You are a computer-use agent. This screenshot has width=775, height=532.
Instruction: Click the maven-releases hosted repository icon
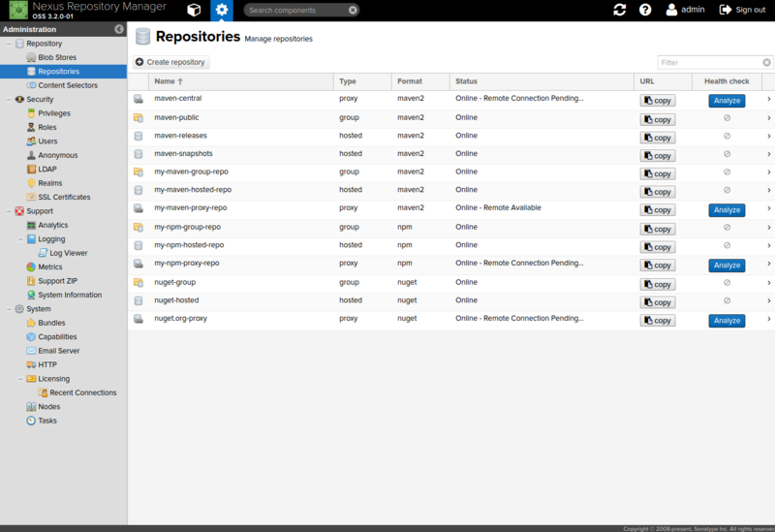[x=139, y=136]
